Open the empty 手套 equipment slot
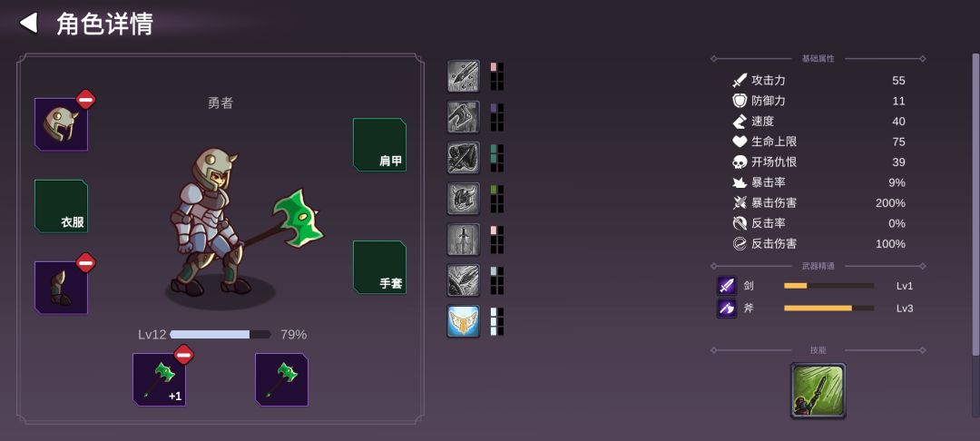Viewport: 980px width, 441px height. coord(379,268)
